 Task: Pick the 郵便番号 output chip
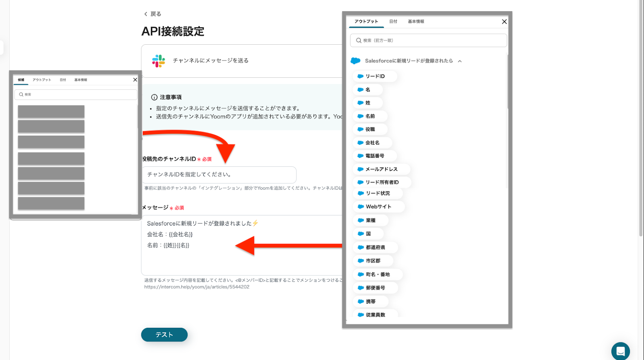coord(375,288)
